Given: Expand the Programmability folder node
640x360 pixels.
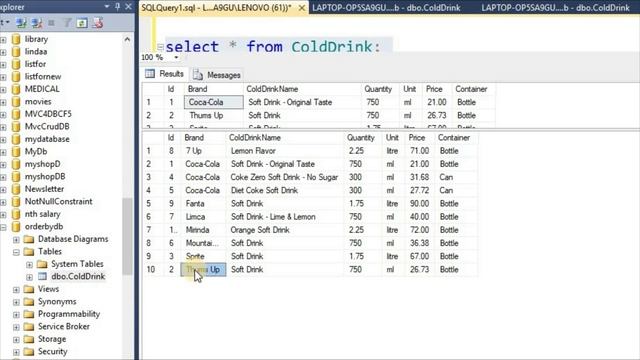Looking at the screenshot, I should [16, 315].
